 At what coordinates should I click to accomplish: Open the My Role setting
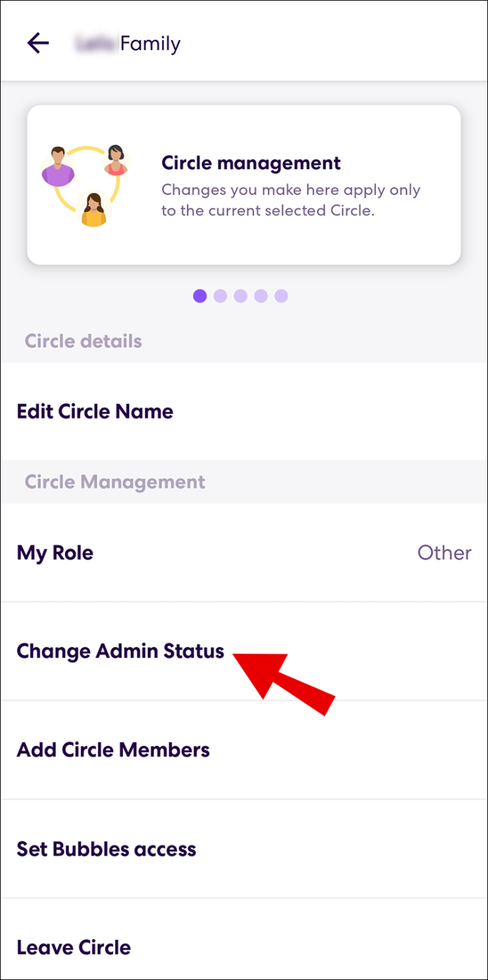[x=244, y=553]
